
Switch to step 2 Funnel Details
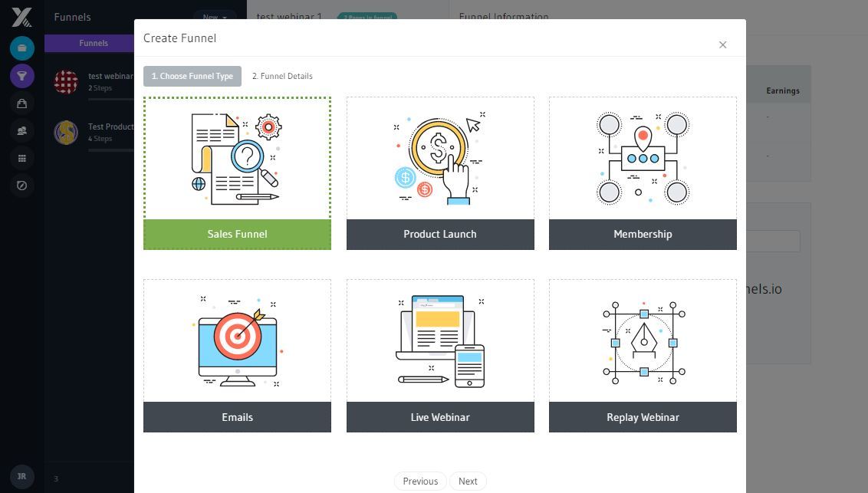tap(282, 77)
